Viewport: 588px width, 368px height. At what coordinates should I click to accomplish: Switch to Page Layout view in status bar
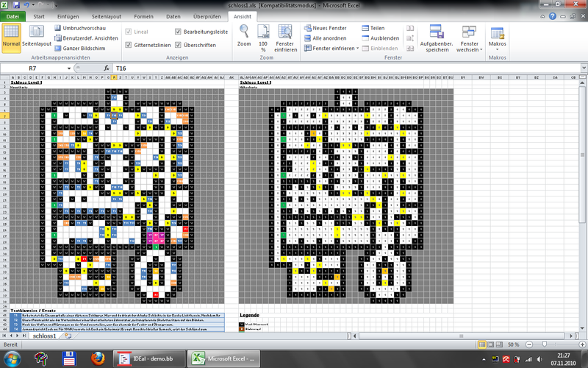(490, 344)
